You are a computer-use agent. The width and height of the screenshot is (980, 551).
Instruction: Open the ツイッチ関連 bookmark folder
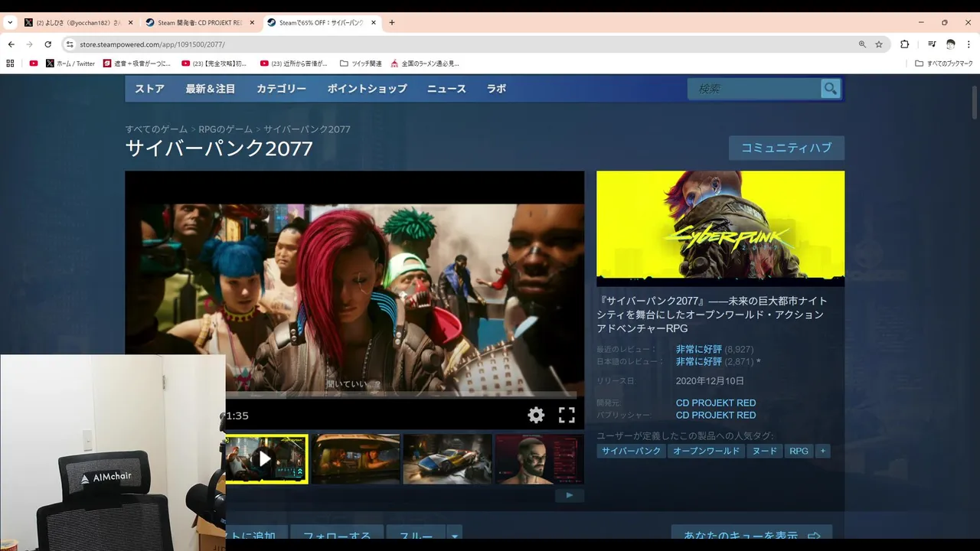coord(361,64)
